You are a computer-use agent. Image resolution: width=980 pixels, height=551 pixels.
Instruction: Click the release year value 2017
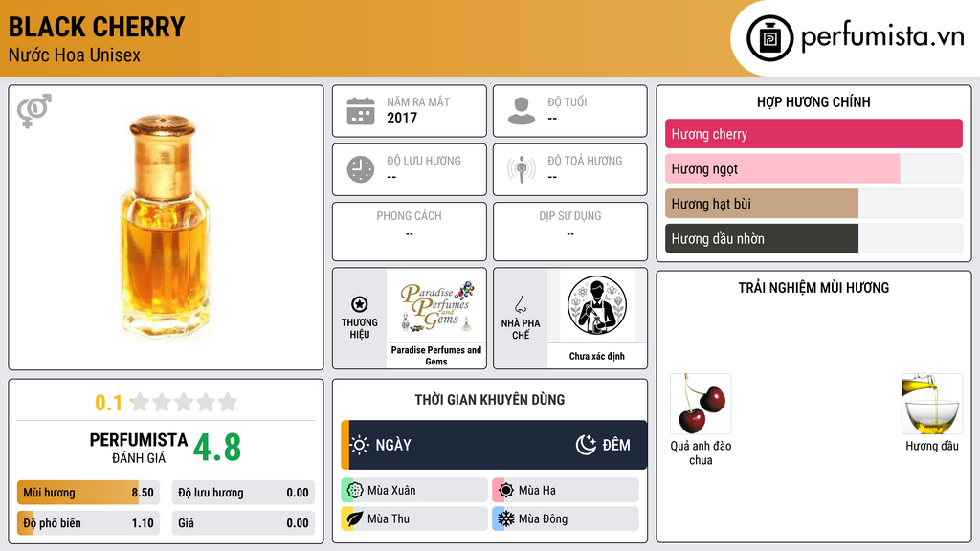tap(402, 118)
